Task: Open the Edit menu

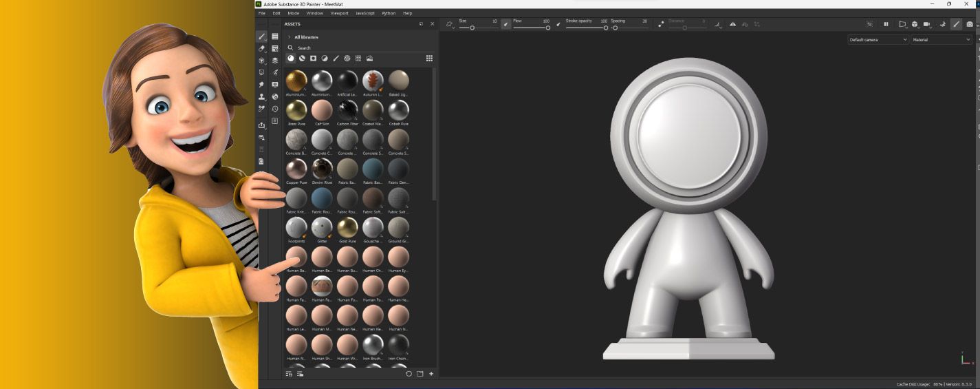Action: 276,13
